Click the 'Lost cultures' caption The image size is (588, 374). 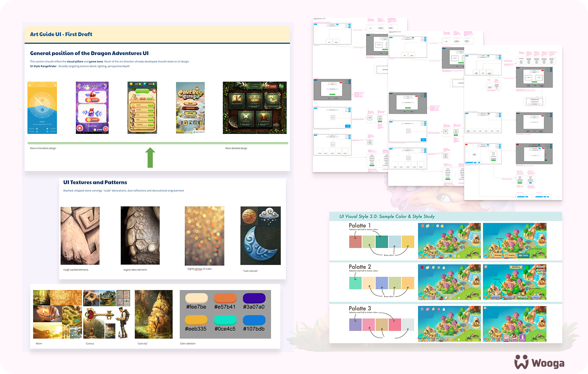[250, 271]
